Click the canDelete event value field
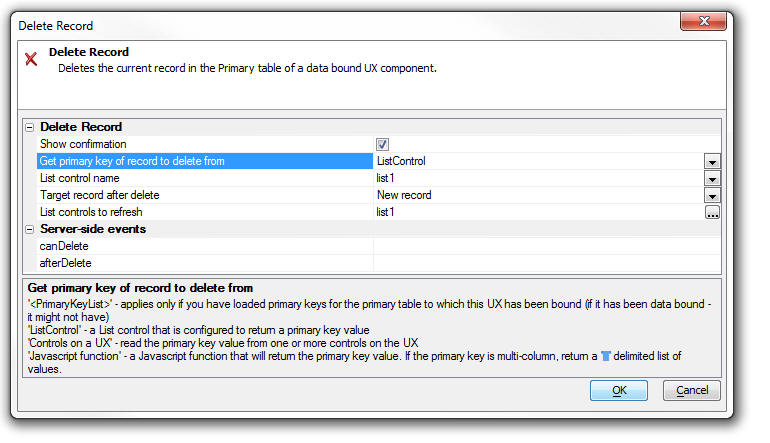The image size is (770, 443). tap(547, 246)
